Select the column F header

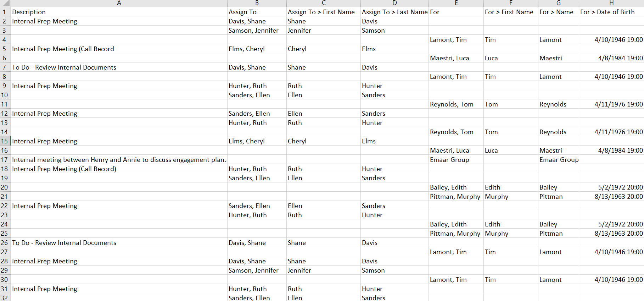pyautogui.click(x=510, y=3)
